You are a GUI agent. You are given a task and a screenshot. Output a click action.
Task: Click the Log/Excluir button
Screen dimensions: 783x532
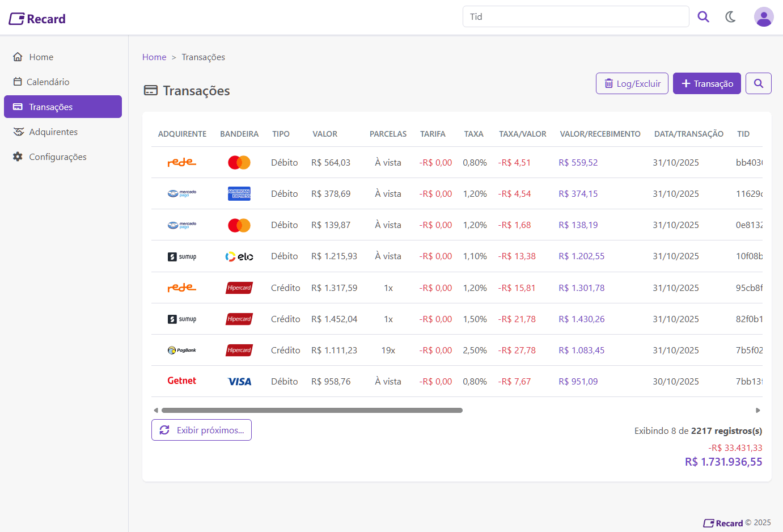pyautogui.click(x=632, y=83)
